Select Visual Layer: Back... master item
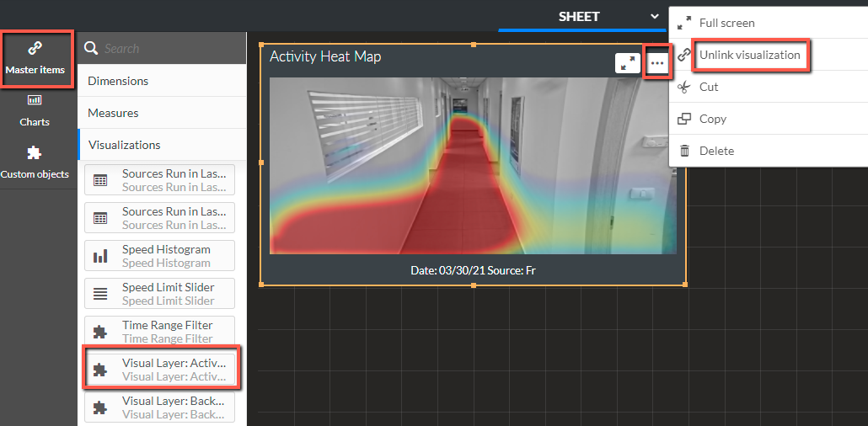868x426 pixels. (x=159, y=407)
